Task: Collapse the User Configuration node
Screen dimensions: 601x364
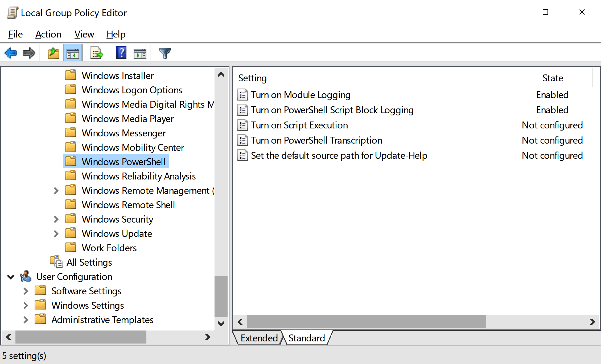Action: coord(11,277)
